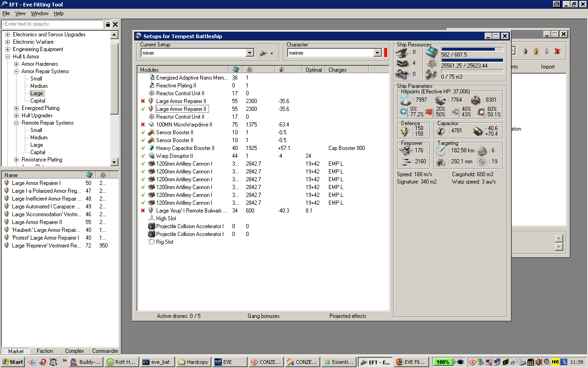Toggle the green-checked Large Armor Repairer II status
This screenshot has width=588, height=368.
pos(143,109)
